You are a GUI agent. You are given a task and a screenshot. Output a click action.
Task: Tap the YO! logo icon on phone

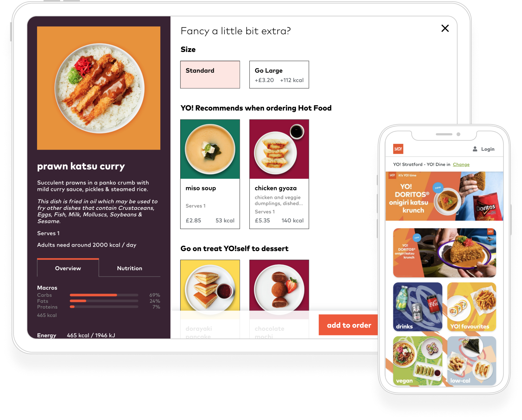pos(398,149)
